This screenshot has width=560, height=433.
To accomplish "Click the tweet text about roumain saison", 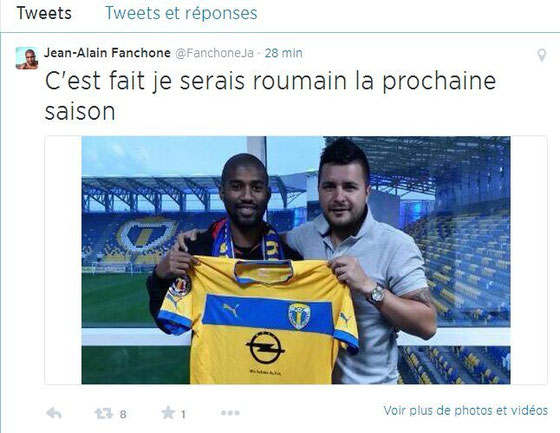I will (x=270, y=96).
